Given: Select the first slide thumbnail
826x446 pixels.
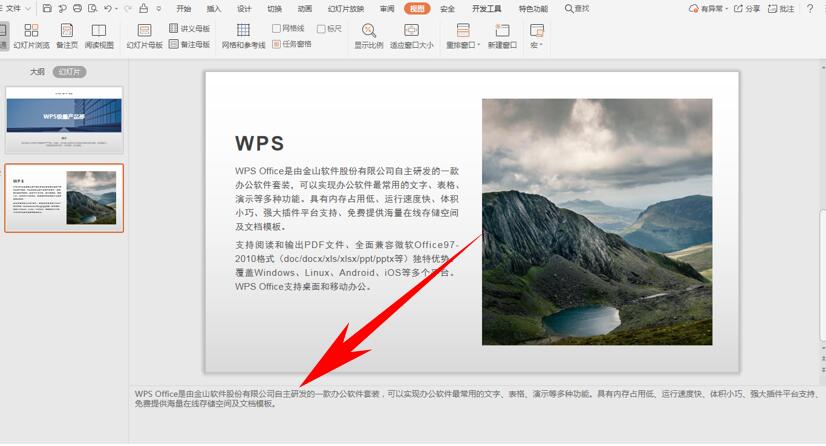Looking at the screenshot, I should tap(64, 120).
